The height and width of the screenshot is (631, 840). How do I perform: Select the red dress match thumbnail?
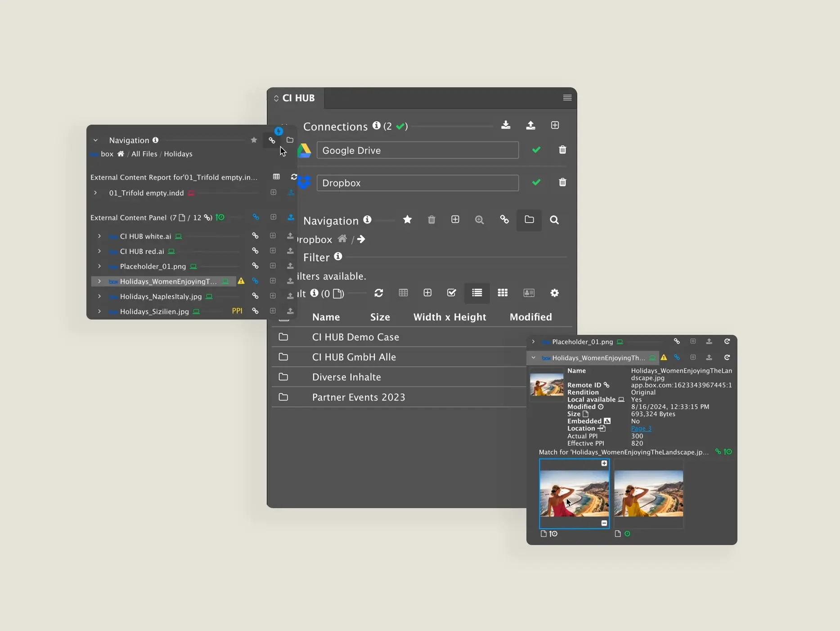click(x=574, y=494)
